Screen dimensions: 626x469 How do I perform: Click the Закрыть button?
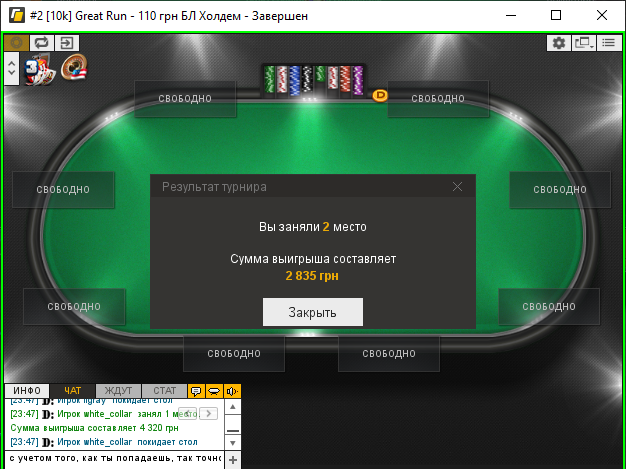click(313, 312)
